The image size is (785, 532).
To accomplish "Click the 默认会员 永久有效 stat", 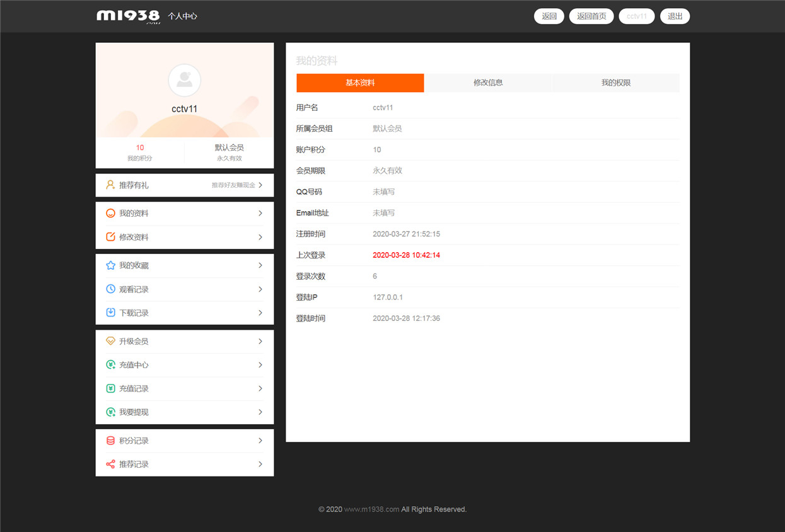I will [229, 153].
